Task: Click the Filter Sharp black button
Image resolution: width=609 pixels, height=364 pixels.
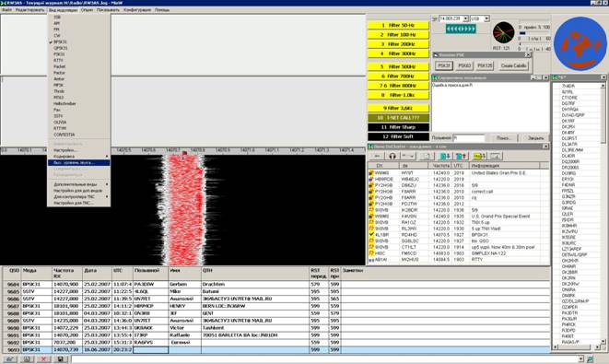Action: [x=398, y=127]
